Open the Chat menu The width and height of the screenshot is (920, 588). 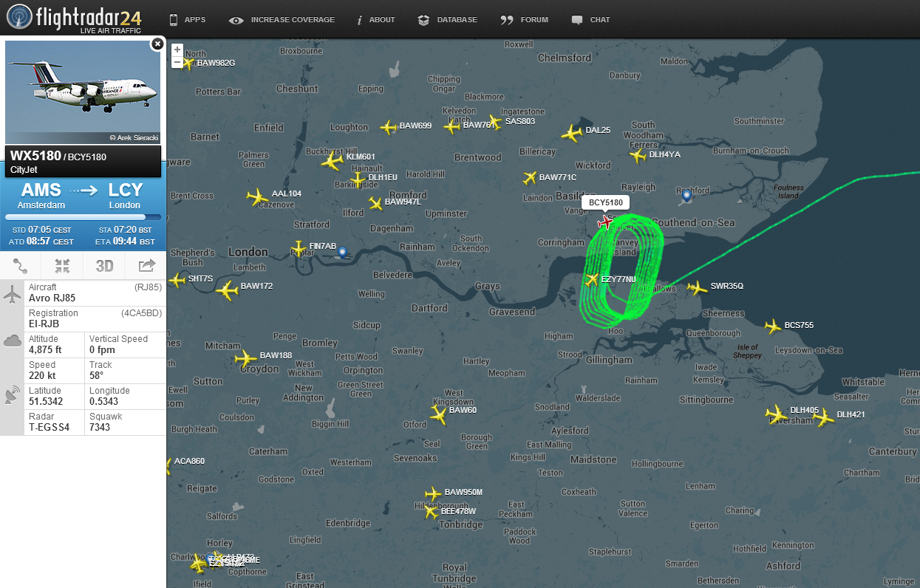(591, 20)
